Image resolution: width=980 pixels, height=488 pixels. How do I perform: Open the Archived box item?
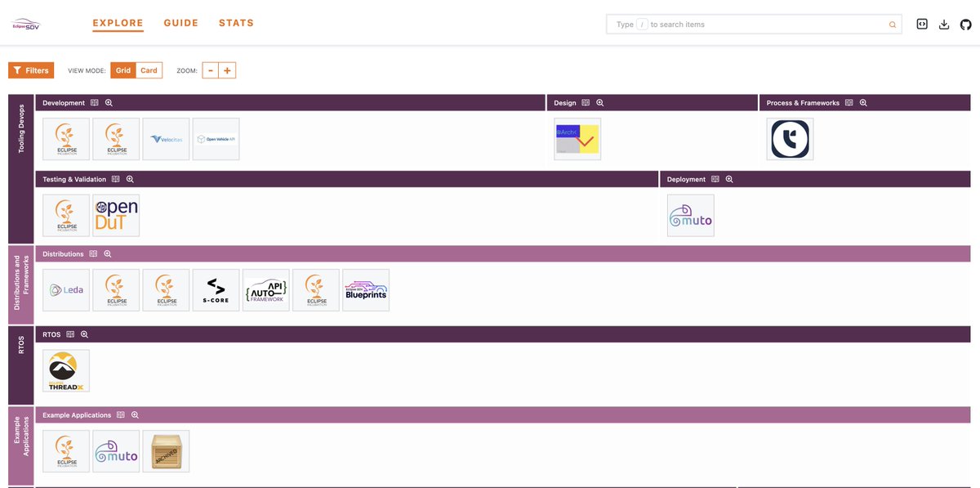coord(166,451)
